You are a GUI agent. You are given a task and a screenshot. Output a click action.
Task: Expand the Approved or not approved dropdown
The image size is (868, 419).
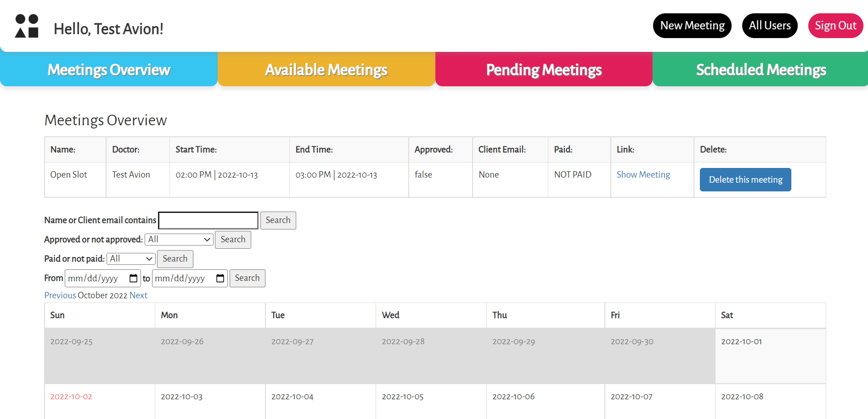179,240
